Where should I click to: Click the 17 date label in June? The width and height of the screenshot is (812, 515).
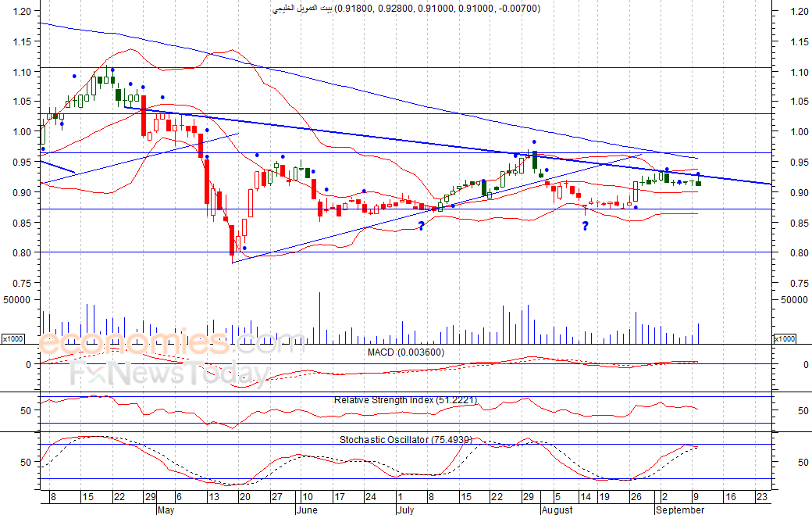tap(339, 497)
